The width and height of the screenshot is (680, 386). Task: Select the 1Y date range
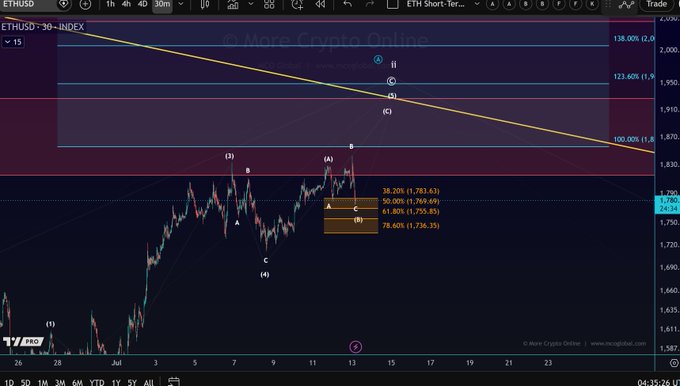[115, 383]
